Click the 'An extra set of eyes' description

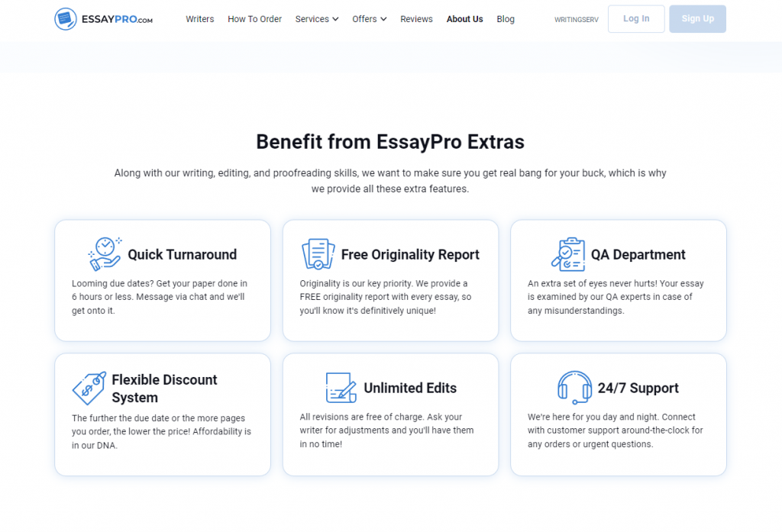tap(616, 297)
